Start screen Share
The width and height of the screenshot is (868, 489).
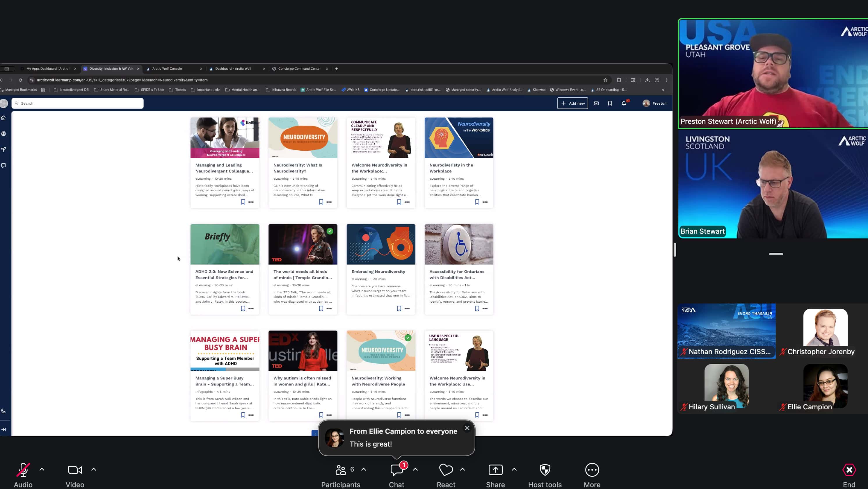pos(495,475)
